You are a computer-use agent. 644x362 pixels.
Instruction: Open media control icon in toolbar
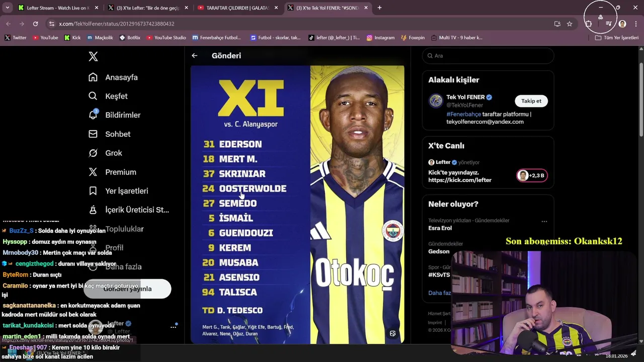pos(609,24)
